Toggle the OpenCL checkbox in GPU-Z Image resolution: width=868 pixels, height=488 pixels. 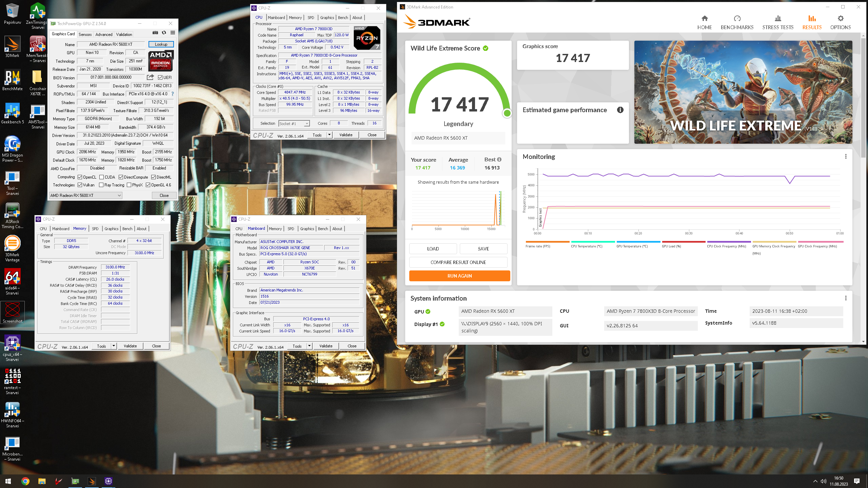(x=80, y=177)
